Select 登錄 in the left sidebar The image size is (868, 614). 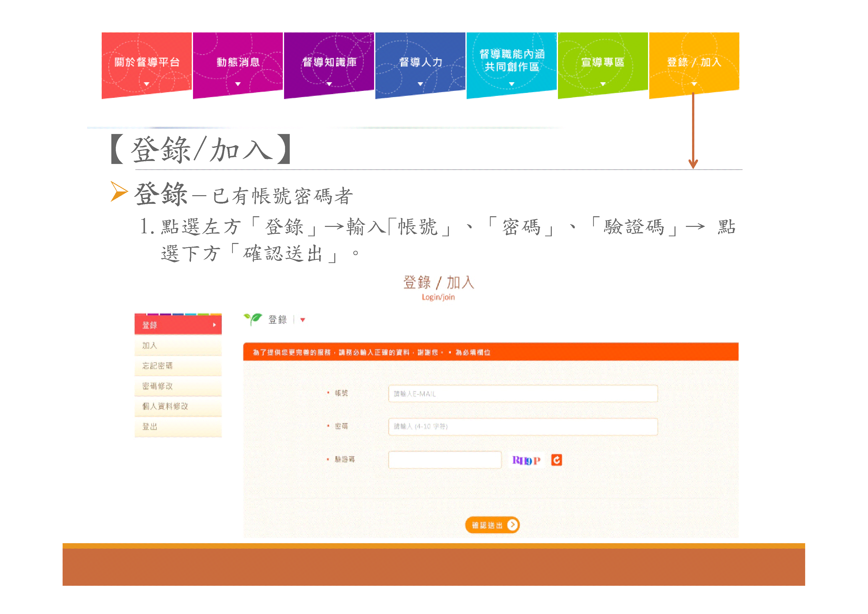tap(178, 325)
